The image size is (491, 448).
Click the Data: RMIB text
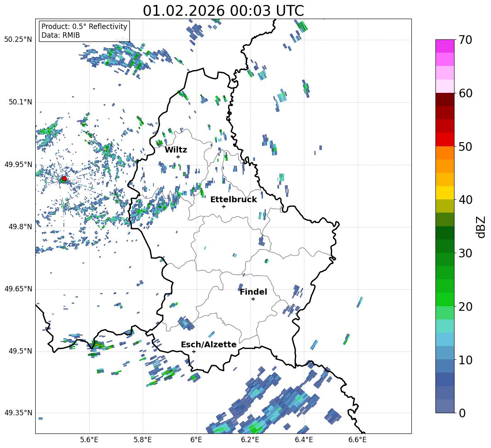click(61, 35)
